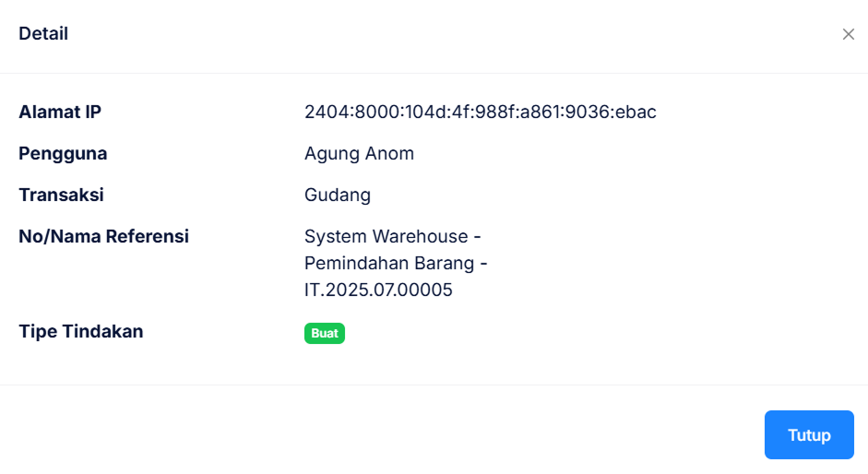Click the Alamat IP field label
Viewport: 868px width, 474px height.
60,113
